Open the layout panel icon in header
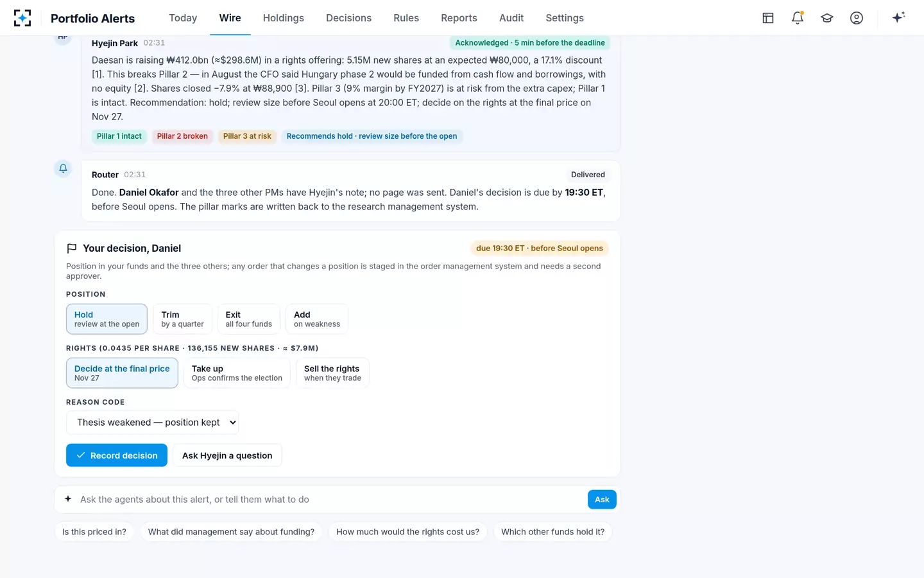924x578 pixels. point(768,18)
